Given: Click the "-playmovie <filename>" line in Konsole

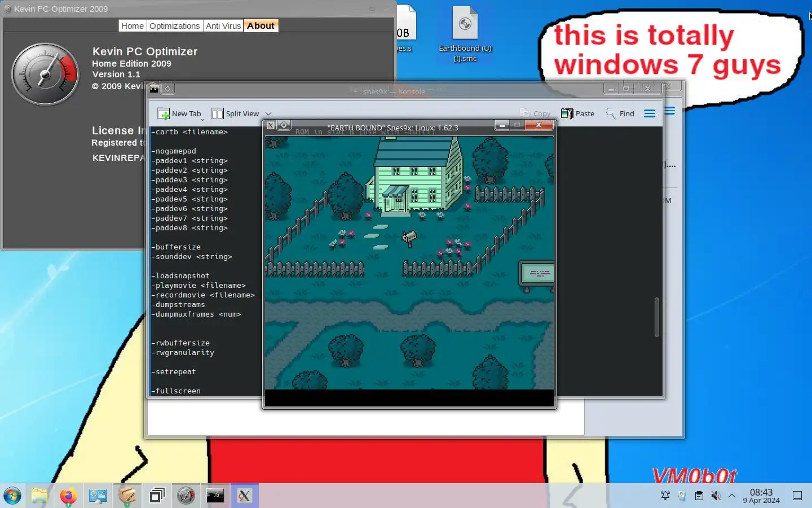Looking at the screenshot, I should [198, 285].
